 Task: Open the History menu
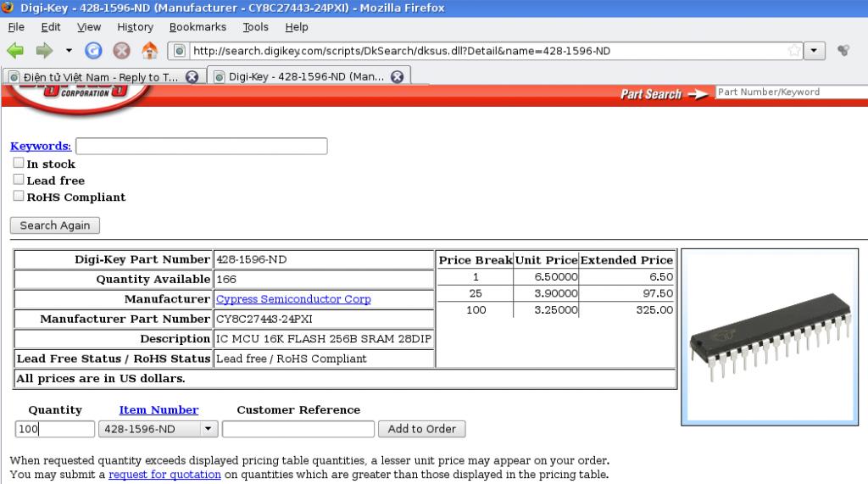pyautogui.click(x=135, y=26)
